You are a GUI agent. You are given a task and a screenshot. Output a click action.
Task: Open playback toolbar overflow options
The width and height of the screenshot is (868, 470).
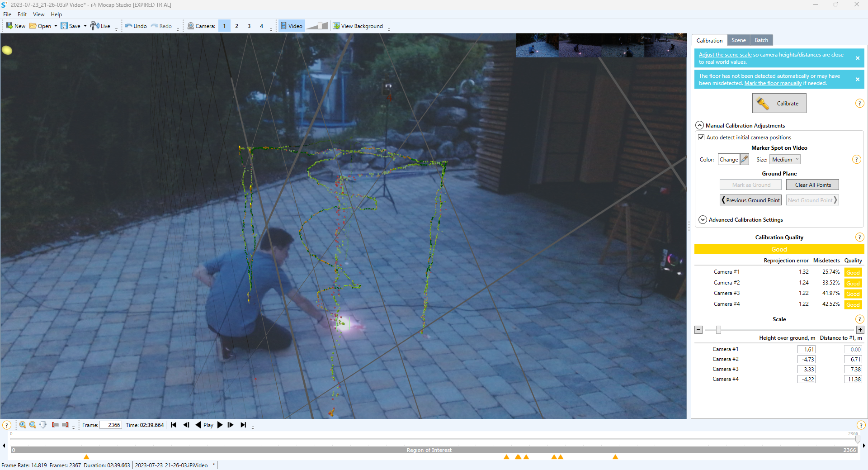[x=253, y=427]
